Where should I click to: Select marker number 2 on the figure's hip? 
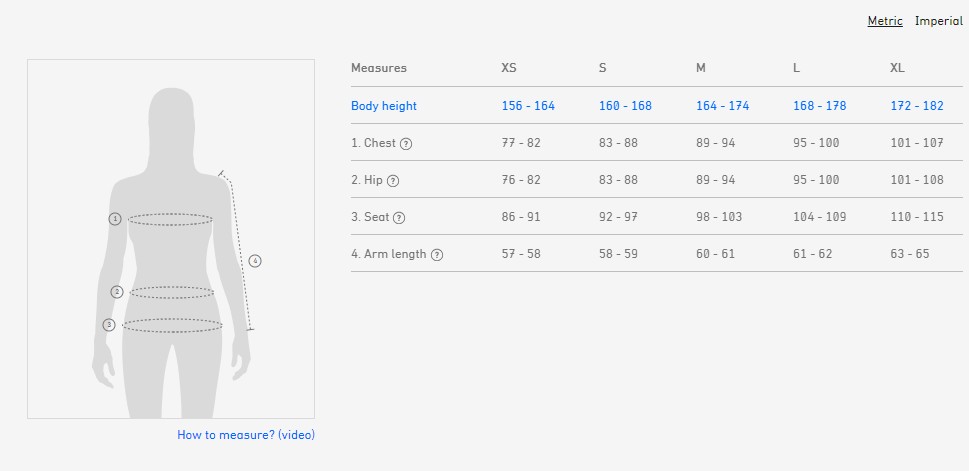click(117, 292)
